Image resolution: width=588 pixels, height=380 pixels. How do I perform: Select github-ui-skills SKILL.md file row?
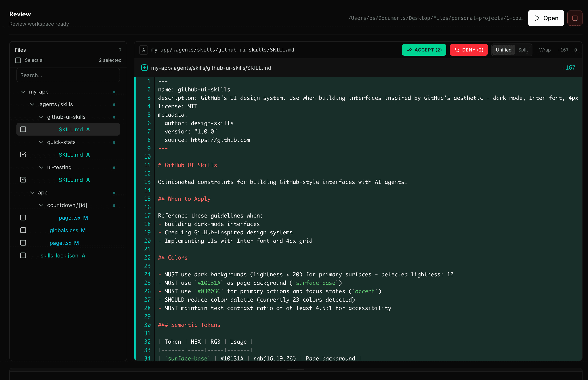pyautogui.click(x=68, y=129)
